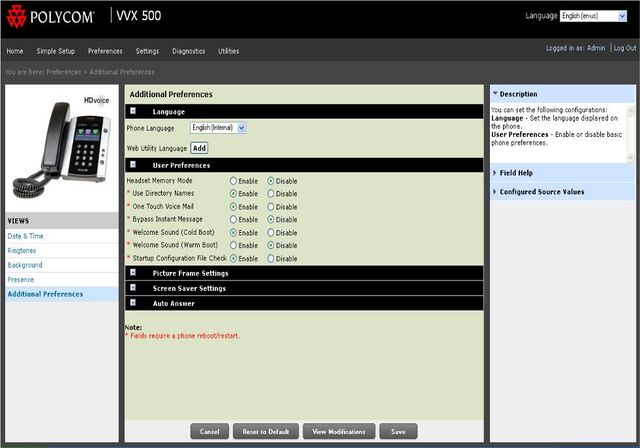Collapse the User Preferences section icon
This screenshot has height=448, width=640.
tap(133, 164)
